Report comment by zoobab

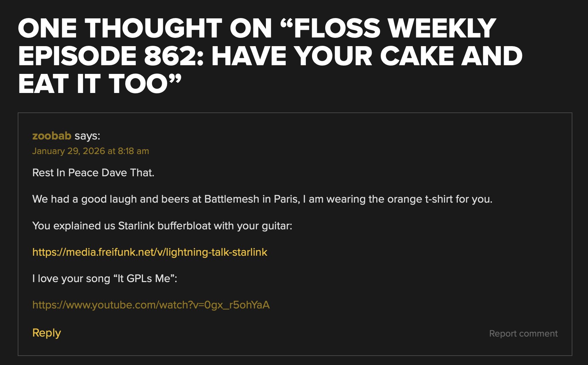point(523,333)
